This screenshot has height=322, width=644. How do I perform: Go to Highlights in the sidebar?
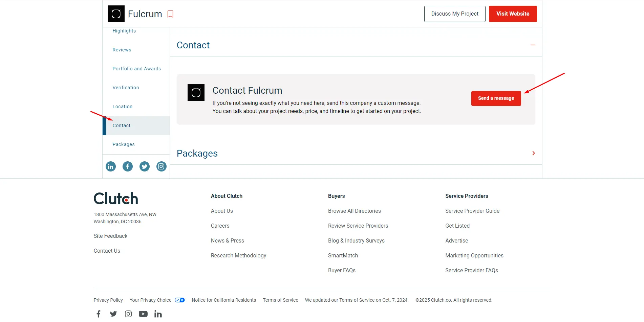click(124, 31)
